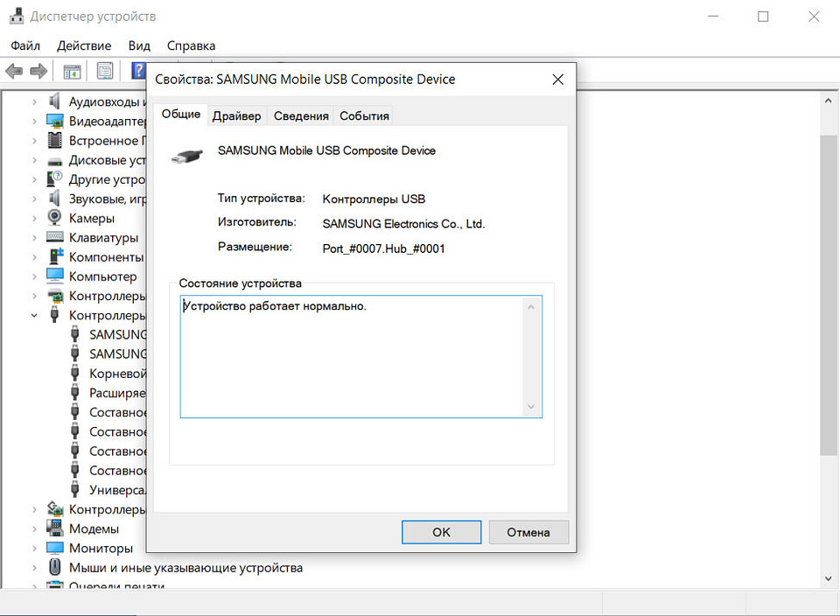Image resolution: width=840 pixels, height=616 pixels.
Task: Open the События tab
Action: click(x=364, y=115)
